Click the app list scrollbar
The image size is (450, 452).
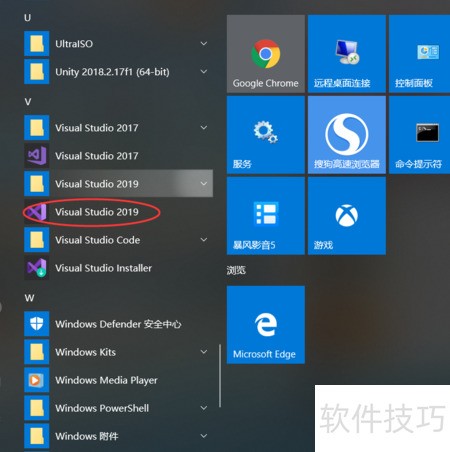tap(220, 376)
